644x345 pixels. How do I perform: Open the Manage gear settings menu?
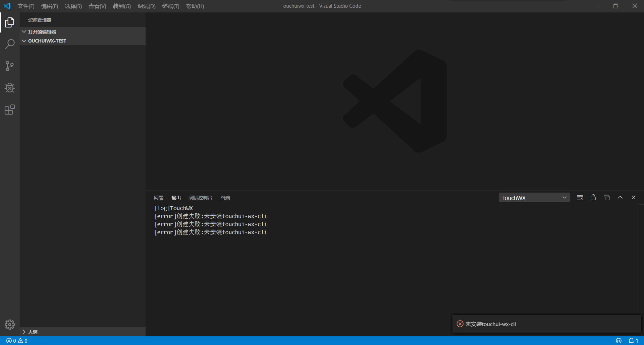(10, 324)
